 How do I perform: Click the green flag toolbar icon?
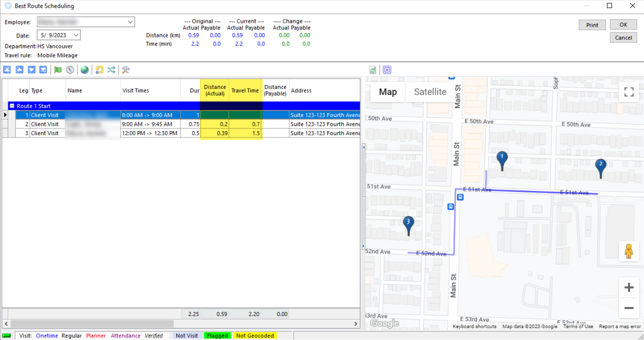[x=57, y=70]
